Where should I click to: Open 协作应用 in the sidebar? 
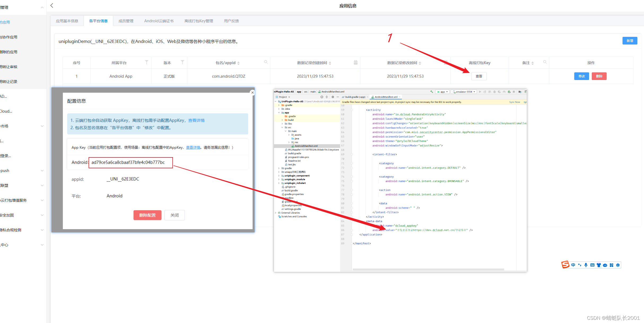pyautogui.click(x=8, y=37)
